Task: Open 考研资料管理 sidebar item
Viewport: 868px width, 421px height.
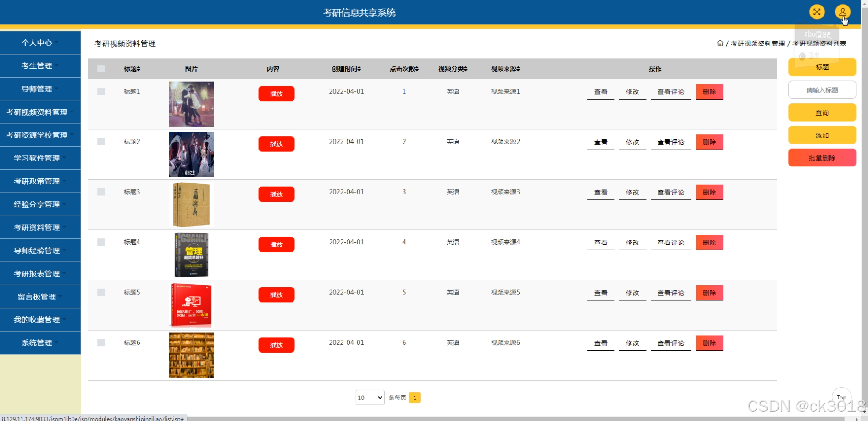Action: [x=40, y=227]
